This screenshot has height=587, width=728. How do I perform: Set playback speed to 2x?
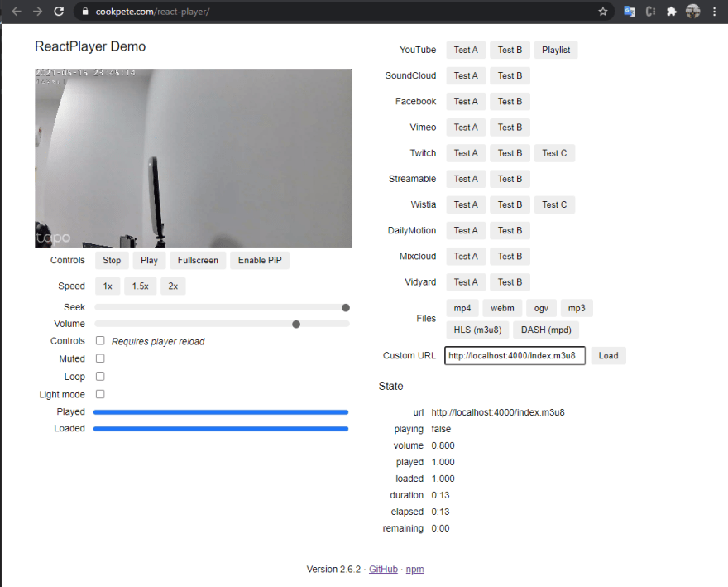(173, 286)
